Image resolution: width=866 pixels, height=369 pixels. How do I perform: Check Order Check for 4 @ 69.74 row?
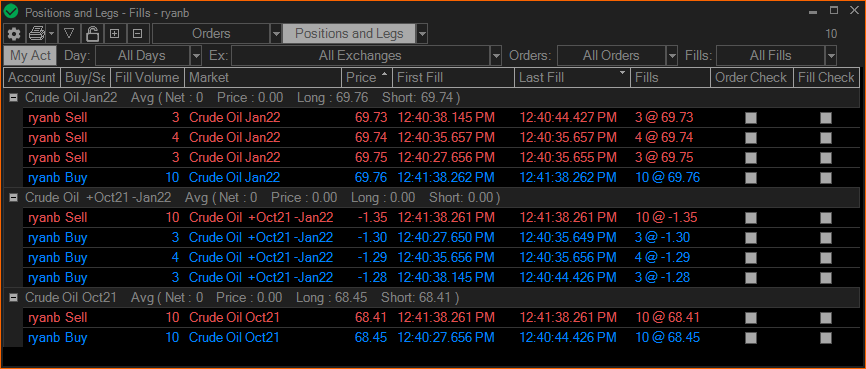pos(751,138)
